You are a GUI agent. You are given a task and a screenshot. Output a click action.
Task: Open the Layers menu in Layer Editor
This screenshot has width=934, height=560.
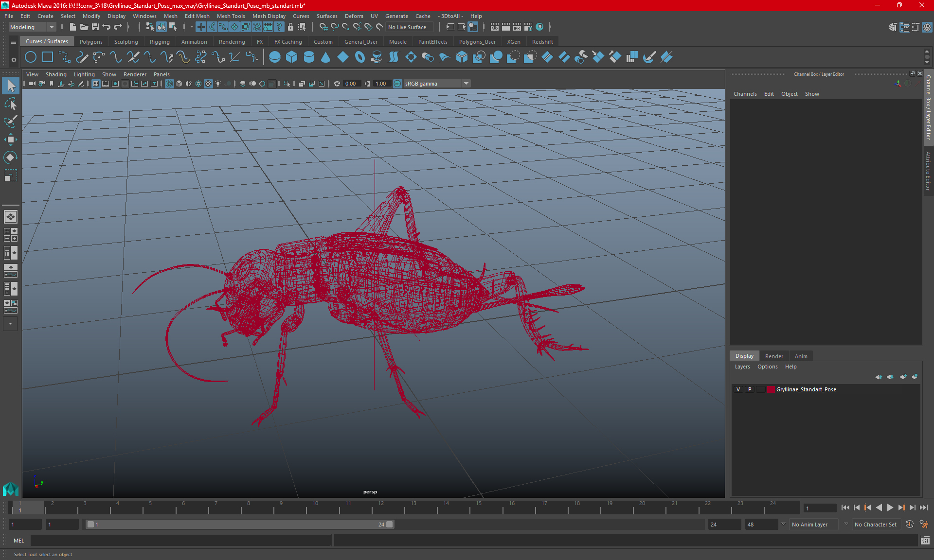point(742,367)
